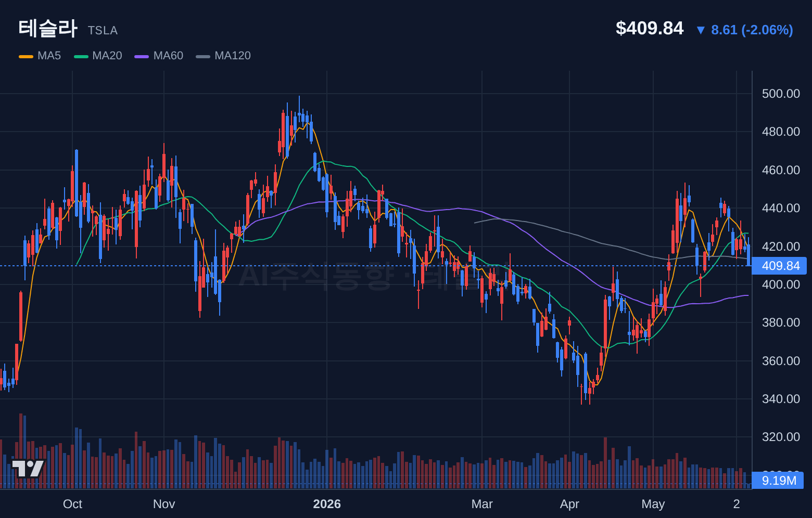812x518 pixels.
Task: Select the MA120 legend label
Action: tap(233, 56)
